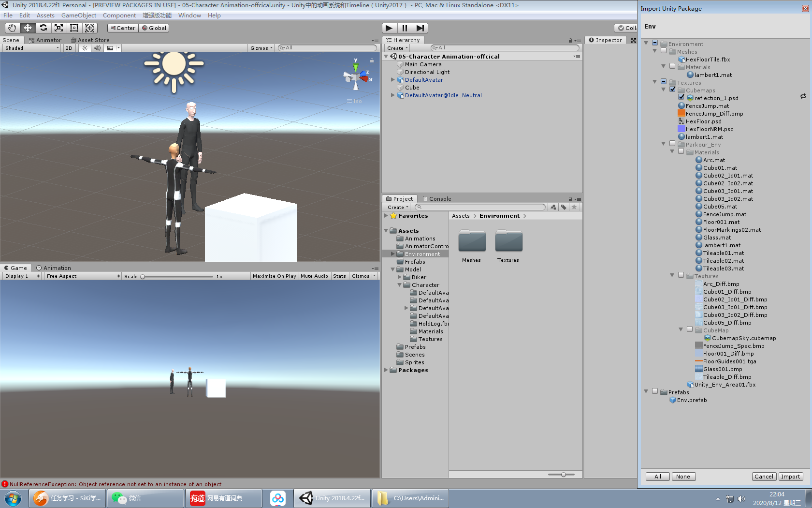Select the Rect transform tool
This screenshot has width=812, height=508.
point(74,28)
